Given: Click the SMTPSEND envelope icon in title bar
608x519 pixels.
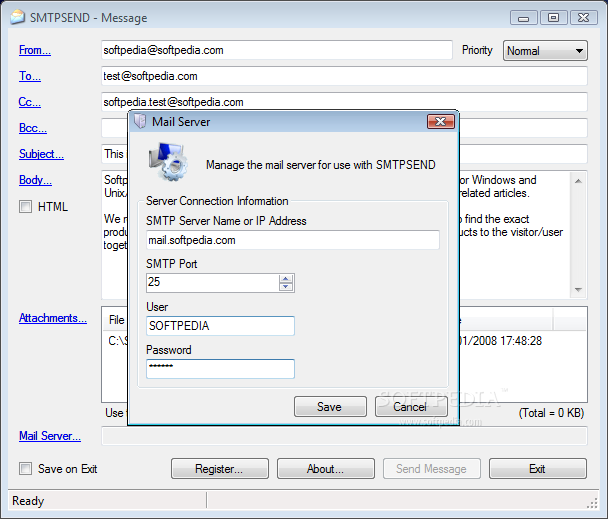Looking at the screenshot, I should point(17,17).
